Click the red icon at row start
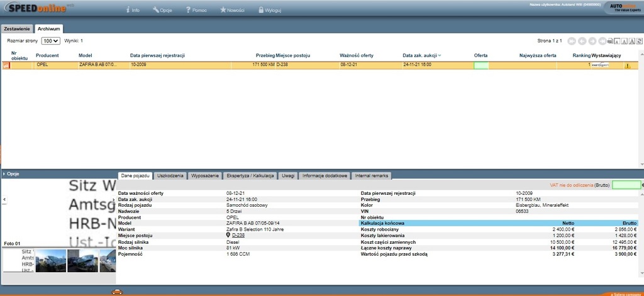 pyautogui.click(x=6, y=65)
